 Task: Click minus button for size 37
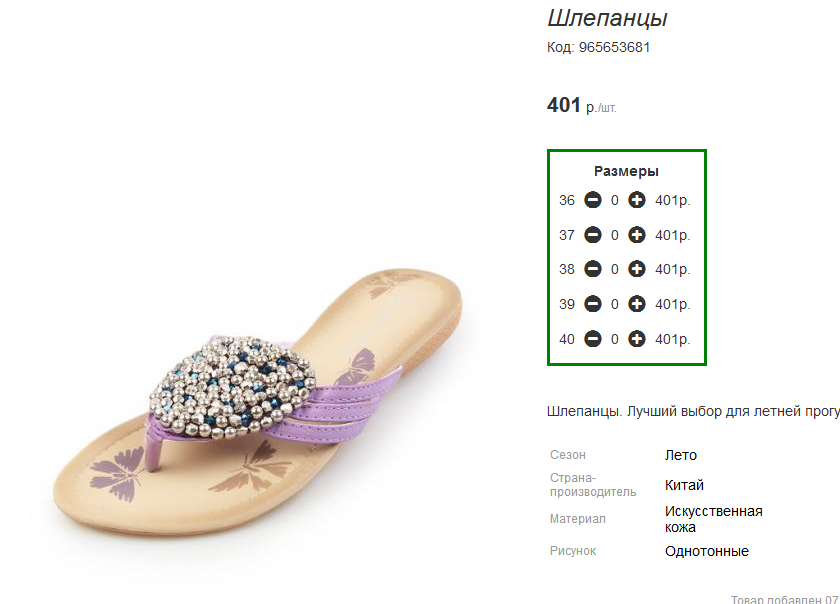(x=592, y=235)
